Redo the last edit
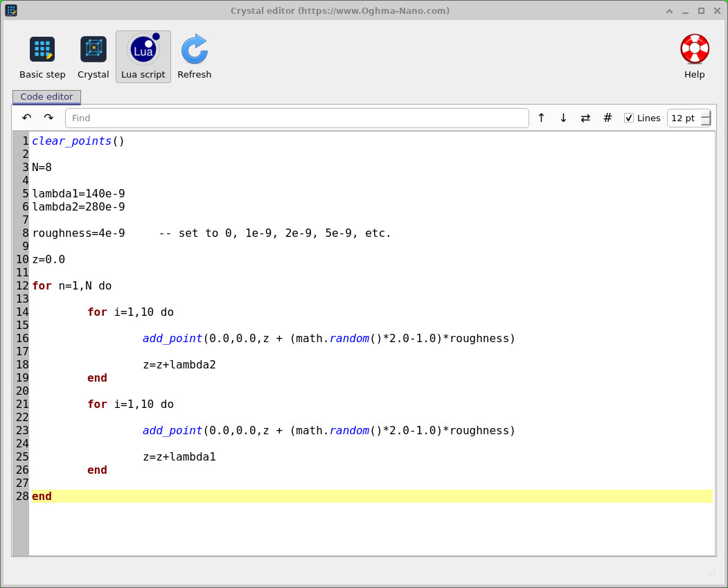 point(48,118)
